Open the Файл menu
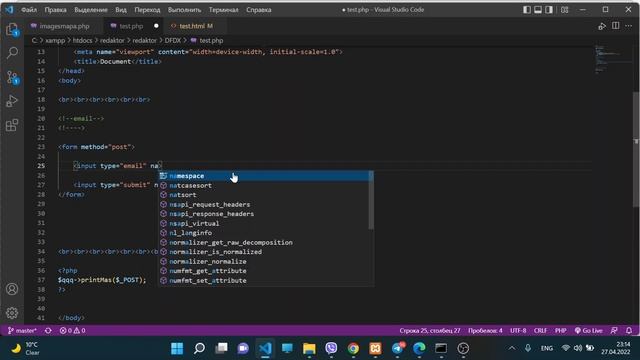The width and height of the screenshot is (640, 360). click(29, 9)
